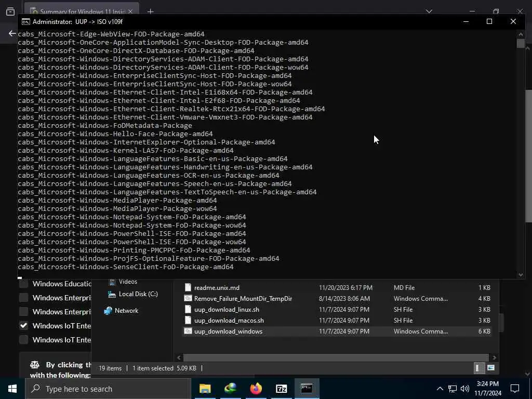Click the 19 items status bar text
This screenshot has height=399, width=532.
110,368
